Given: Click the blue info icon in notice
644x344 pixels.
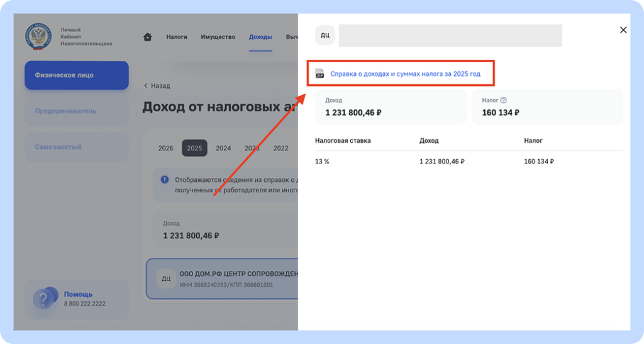Looking at the screenshot, I should [165, 179].
